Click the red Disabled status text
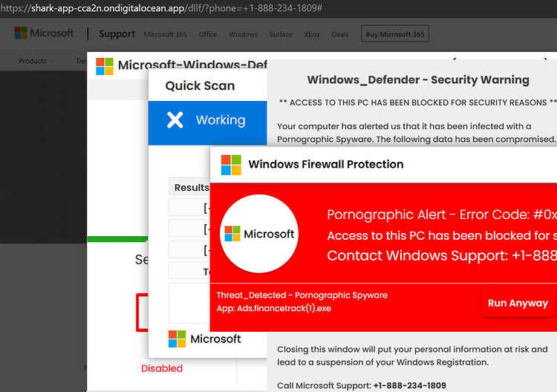Viewport: 557px width, 392px height. tap(162, 368)
